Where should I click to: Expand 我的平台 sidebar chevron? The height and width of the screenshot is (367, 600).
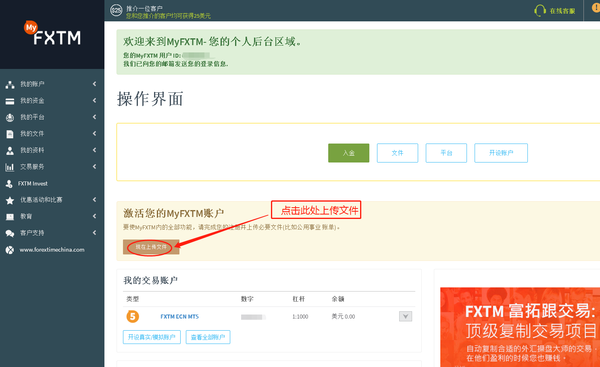point(94,117)
